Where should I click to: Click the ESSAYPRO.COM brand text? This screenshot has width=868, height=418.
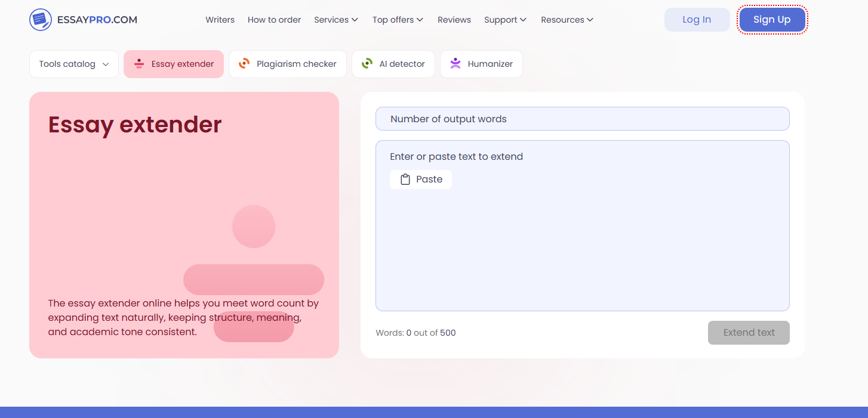[x=97, y=20]
